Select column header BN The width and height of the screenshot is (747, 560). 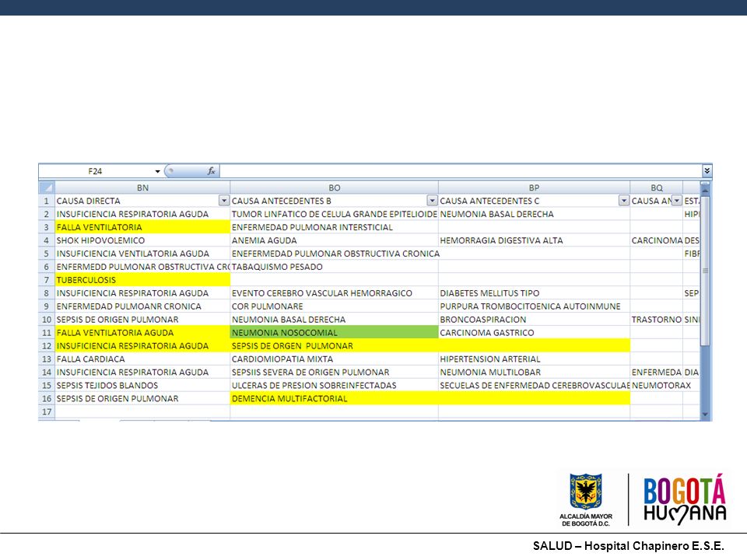(142, 187)
